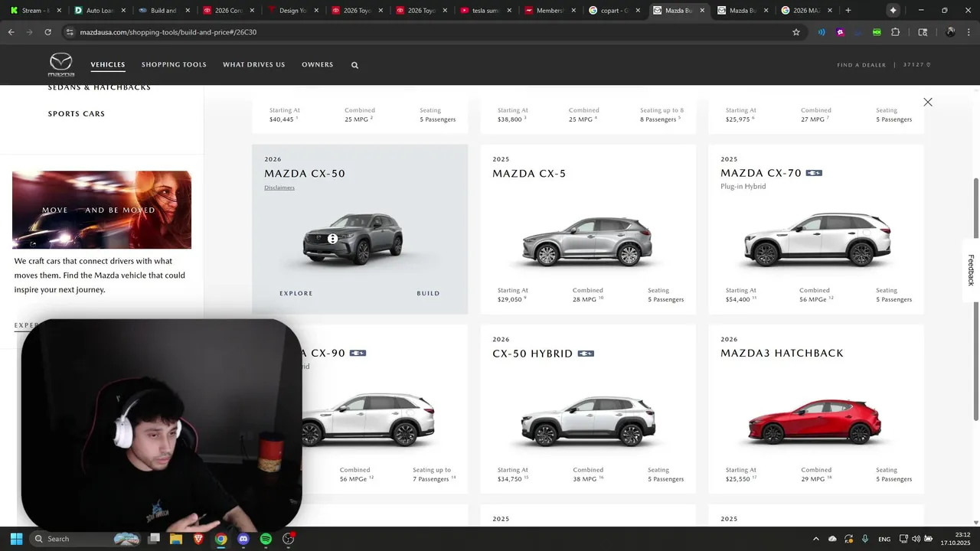Screen dimensions: 980x551
Task: Open Spotify from the taskbar
Action: pyautogui.click(x=266, y=539)
